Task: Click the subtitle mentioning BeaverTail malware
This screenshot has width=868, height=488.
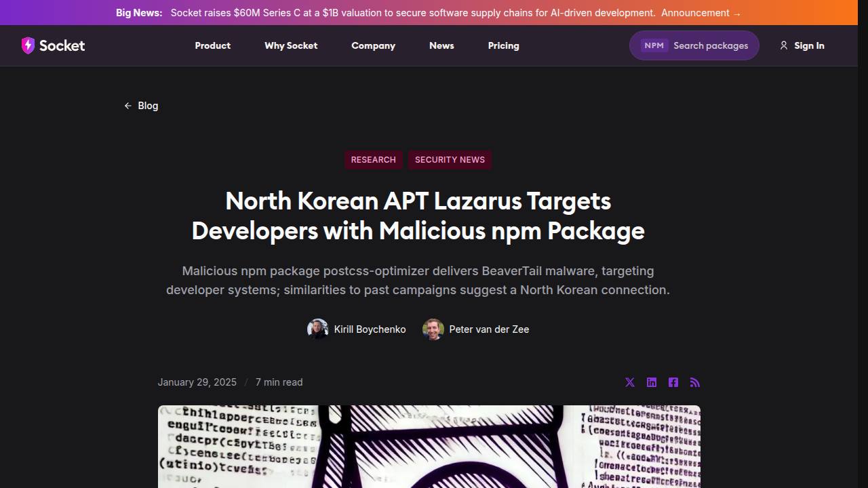Action: [418, 280]
